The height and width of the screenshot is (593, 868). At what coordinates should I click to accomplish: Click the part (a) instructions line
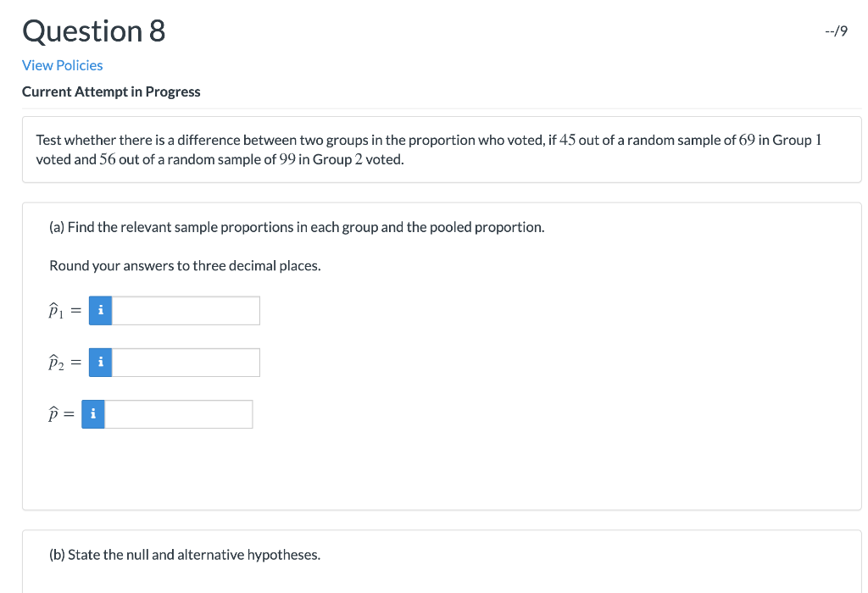[296, 227]
